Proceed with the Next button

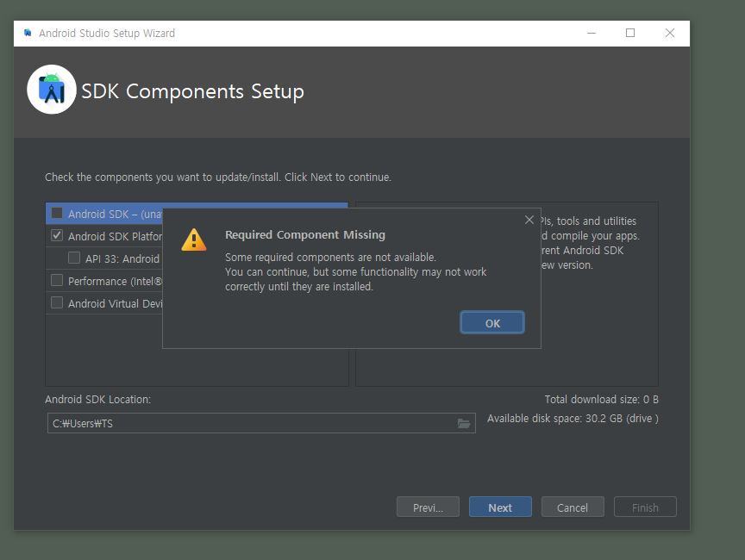tap(500, 507)
